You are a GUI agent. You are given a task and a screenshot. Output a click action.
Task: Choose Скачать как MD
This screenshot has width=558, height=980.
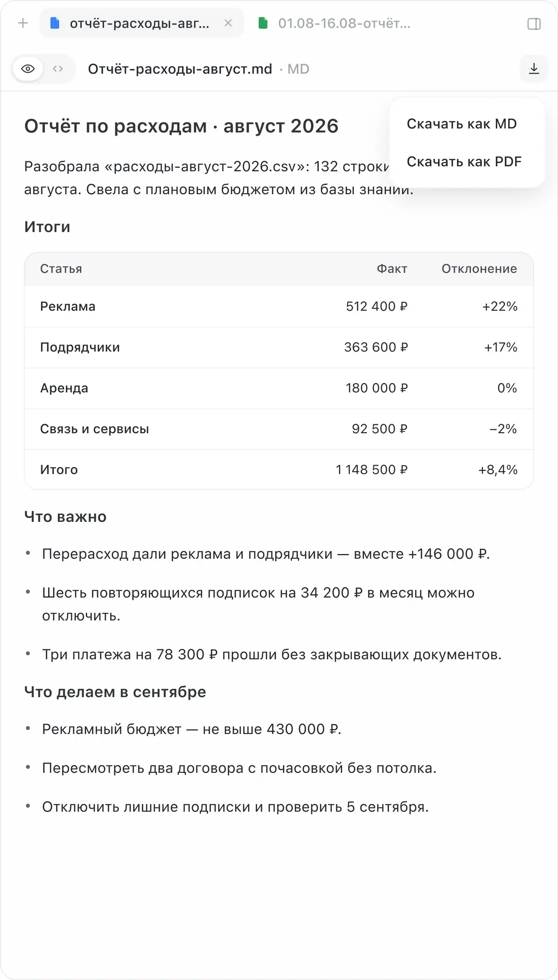click(x=462, y=123)
